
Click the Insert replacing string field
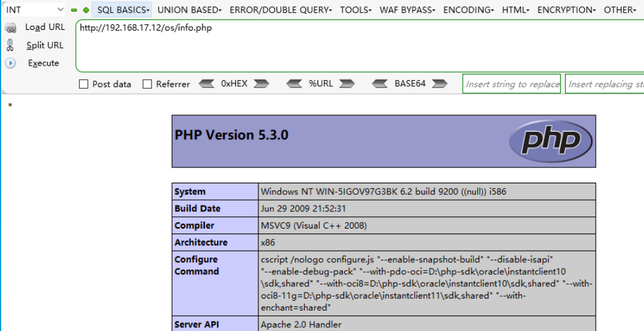click(605, 84)
